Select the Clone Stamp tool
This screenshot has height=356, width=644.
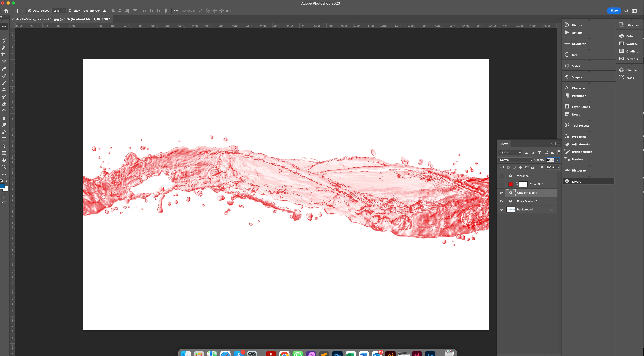point(4,90)
